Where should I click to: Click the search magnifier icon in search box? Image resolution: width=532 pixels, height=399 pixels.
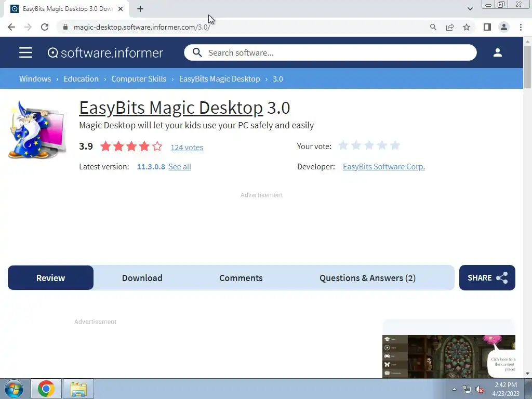pos(197,52)
